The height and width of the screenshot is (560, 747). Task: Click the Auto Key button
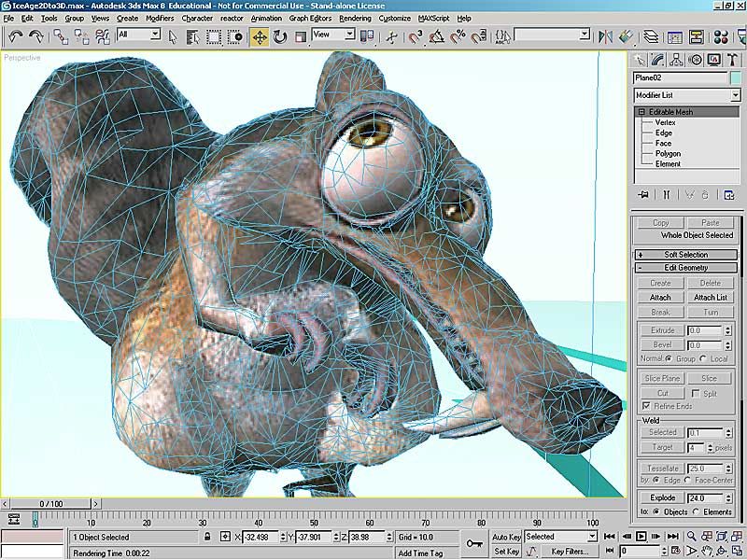click(506, 537)
